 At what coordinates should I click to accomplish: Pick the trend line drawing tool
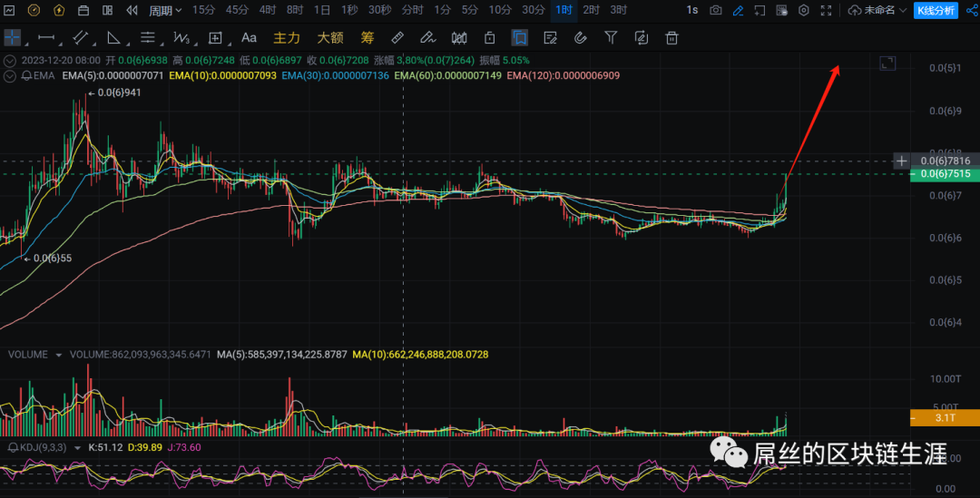pos(80,38)
